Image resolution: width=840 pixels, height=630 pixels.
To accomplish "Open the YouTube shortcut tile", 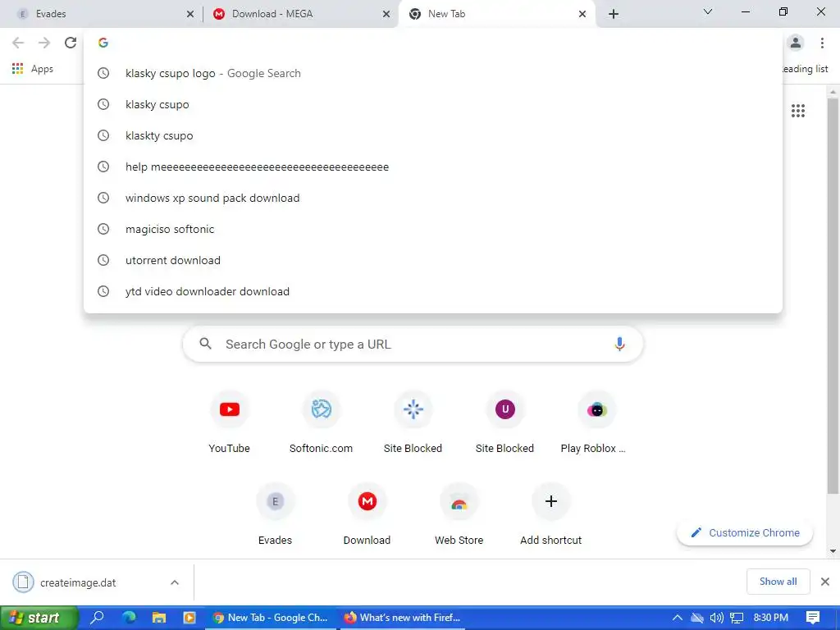I will pos(230,422).
